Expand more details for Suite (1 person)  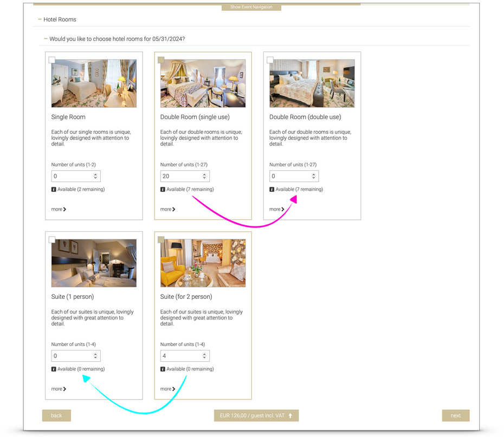click(x=58, y=389)
